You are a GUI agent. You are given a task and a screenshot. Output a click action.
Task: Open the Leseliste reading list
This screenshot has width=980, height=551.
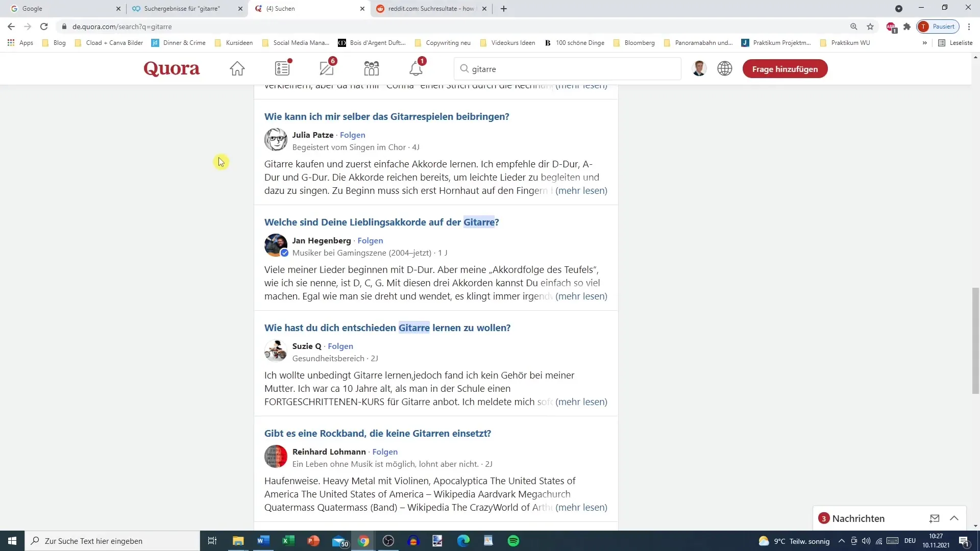(955, 43)
